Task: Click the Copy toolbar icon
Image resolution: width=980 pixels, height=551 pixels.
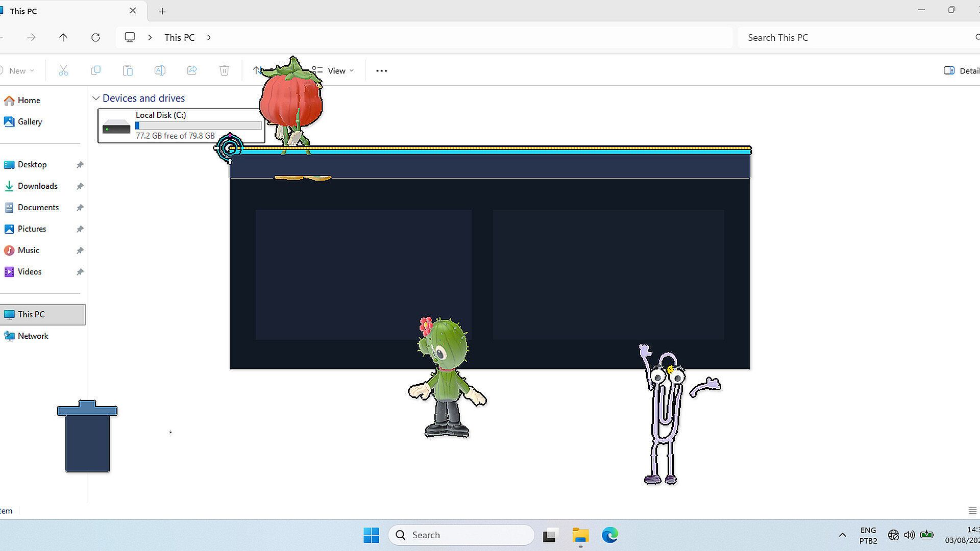Action: 95,70
